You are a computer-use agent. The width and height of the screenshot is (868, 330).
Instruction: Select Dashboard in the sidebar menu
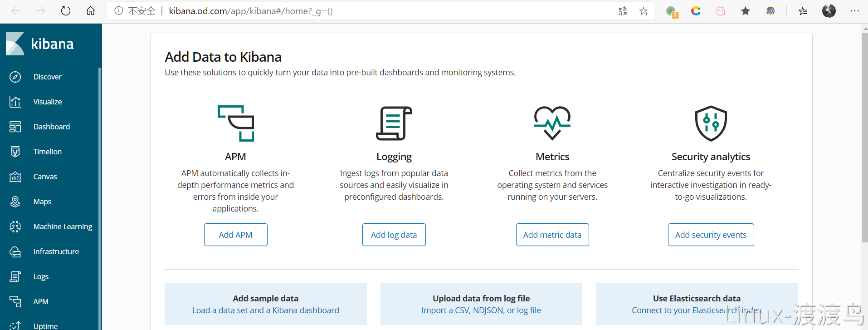point(52,127)
